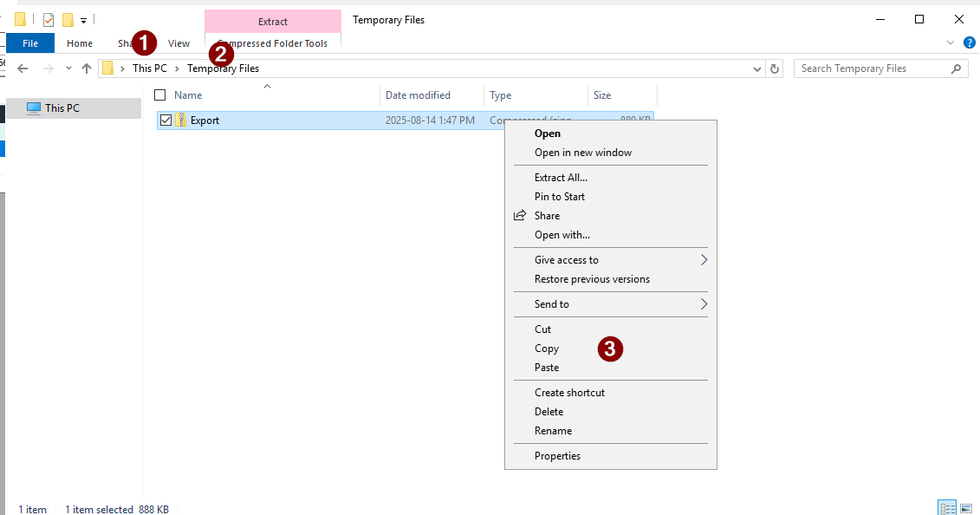This screenshot has width=980, height=515.
Task: Expand the ribbon using the chevron
Action: [951, 42]
